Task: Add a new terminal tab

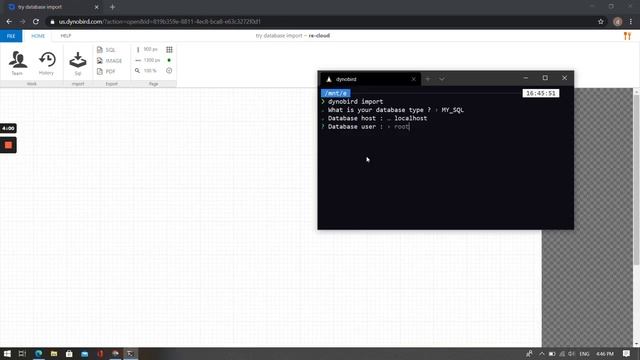Action: pyautogui.click(x=427, y=79)
